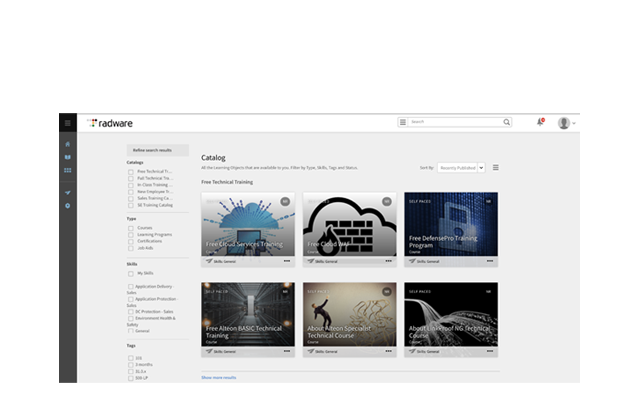640x420 pixels.
Task: Open the Sort By Recently Published dropdown
Action: [x=461, y=168]
